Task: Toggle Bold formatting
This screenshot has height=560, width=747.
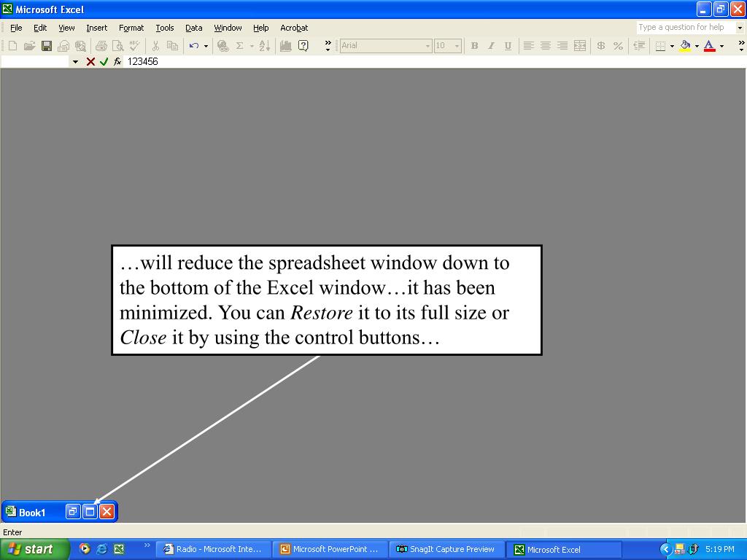Action: pos(474,46)
